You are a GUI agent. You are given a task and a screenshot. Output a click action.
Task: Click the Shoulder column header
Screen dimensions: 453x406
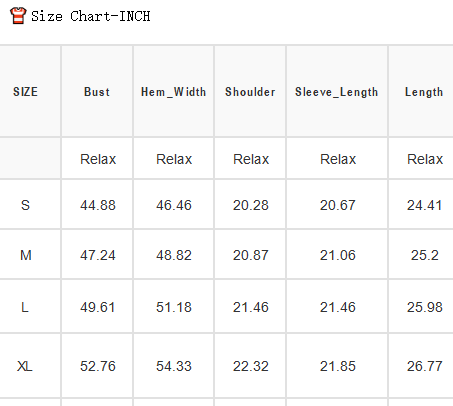250,92
